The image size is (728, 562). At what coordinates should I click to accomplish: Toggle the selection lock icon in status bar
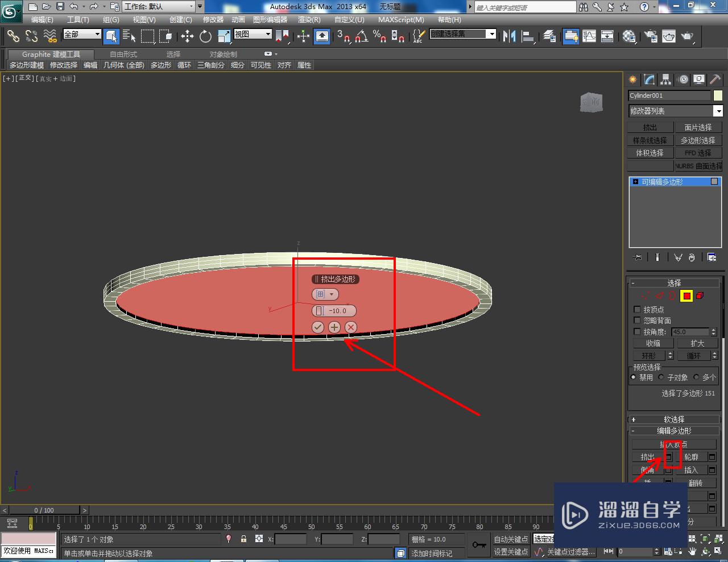pyautogui.click(x=244, y=539)
